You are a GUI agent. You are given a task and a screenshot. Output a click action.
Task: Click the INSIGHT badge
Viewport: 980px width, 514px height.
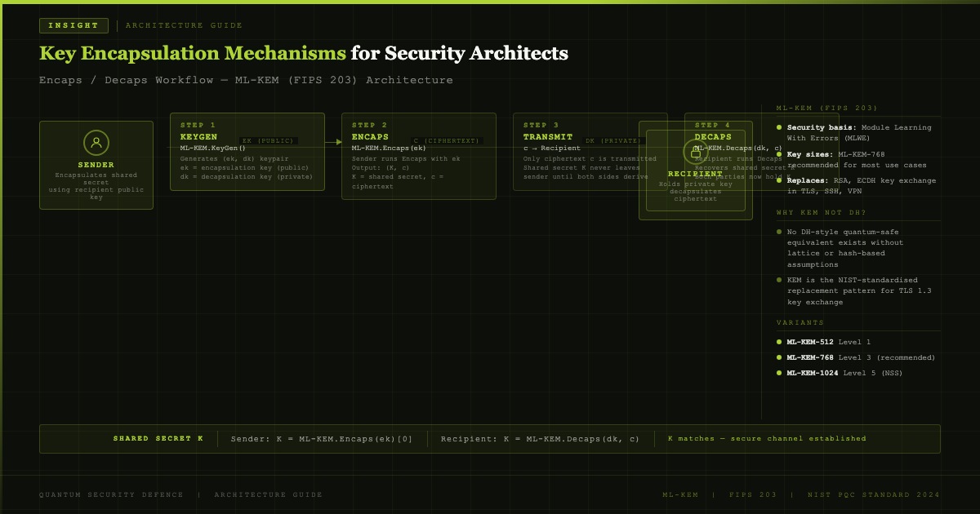[73, 25]
